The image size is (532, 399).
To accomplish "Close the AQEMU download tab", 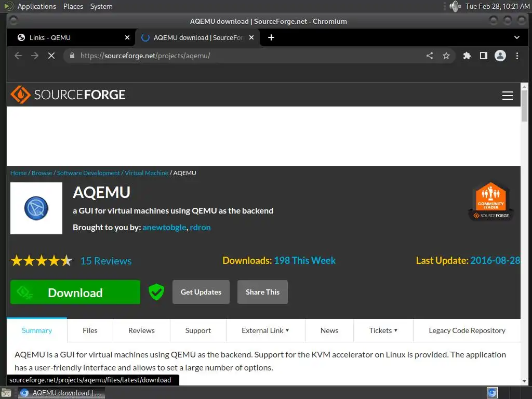I will [251, 37].
